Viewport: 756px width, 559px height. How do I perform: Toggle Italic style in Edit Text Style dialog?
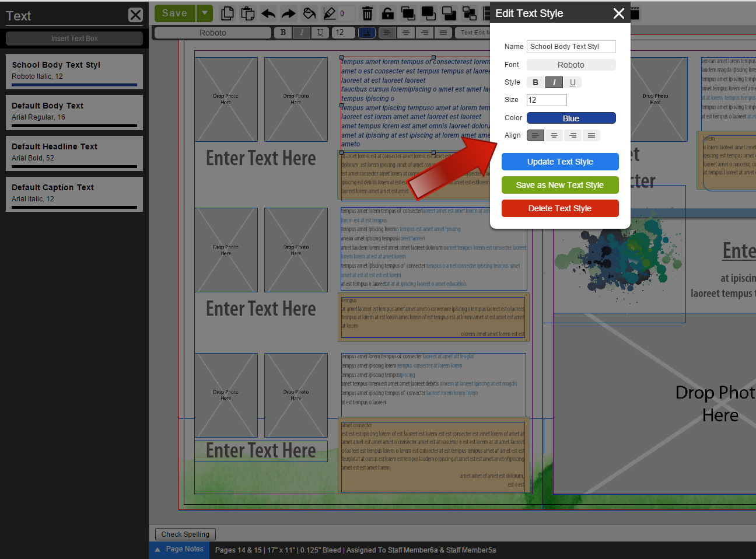554,82
